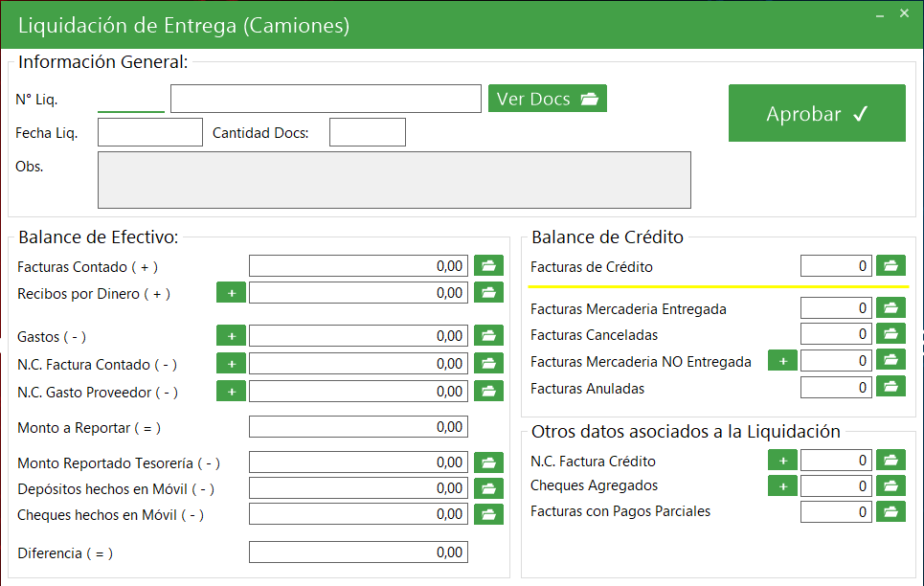924x586 pixels.
Task: Open folder icon for N.C. Factura Contado
Action: click(x=488, y=364)
